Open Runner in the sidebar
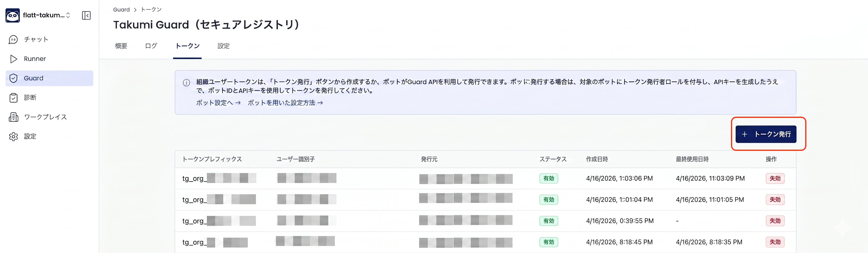The height and width of the screenshot is (253, 868). pos(49,59)
